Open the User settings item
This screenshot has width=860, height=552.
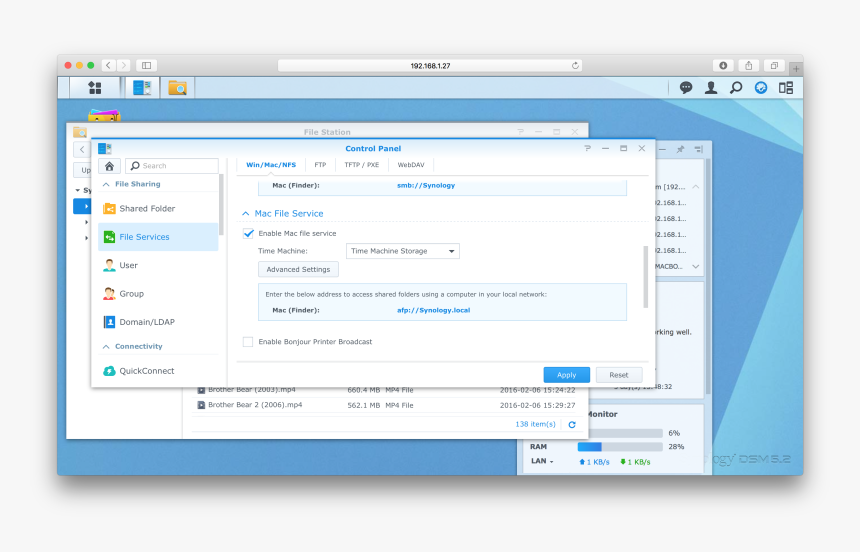coord(158,266)
